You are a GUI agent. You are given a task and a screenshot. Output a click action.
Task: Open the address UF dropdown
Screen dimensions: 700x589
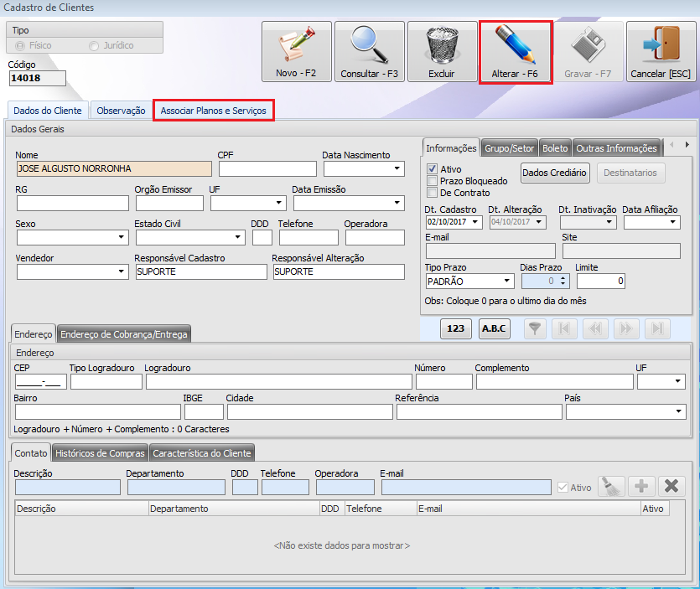coord(677,381)
